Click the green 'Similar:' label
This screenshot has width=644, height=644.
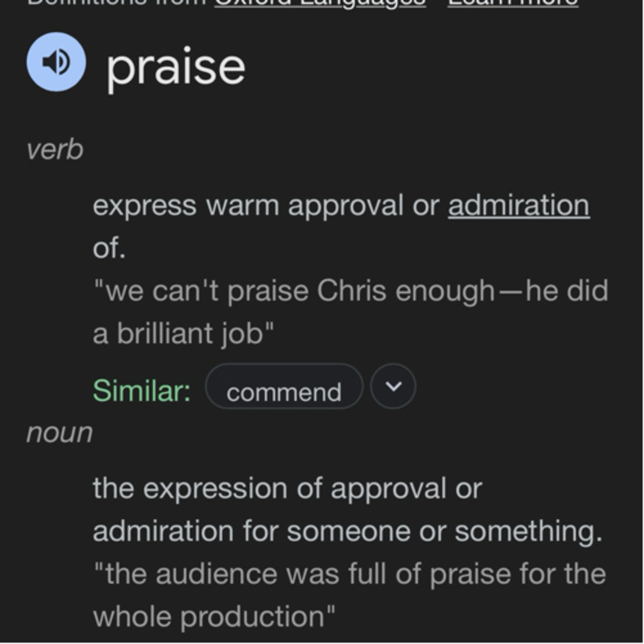click(141, 390)
